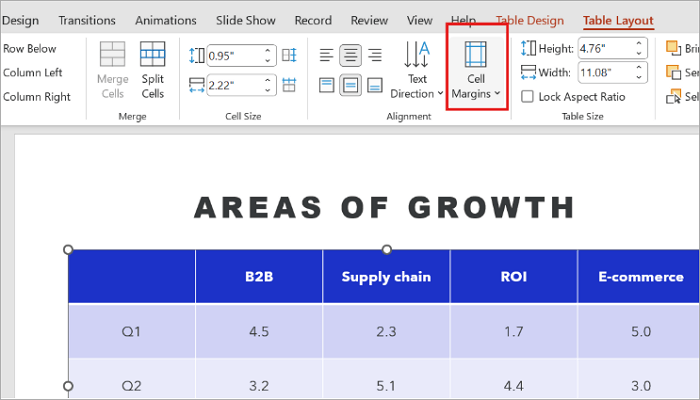Screen dimensions: 700x400
Task: Select the Table Layout tab
Action: pos(618,21)
